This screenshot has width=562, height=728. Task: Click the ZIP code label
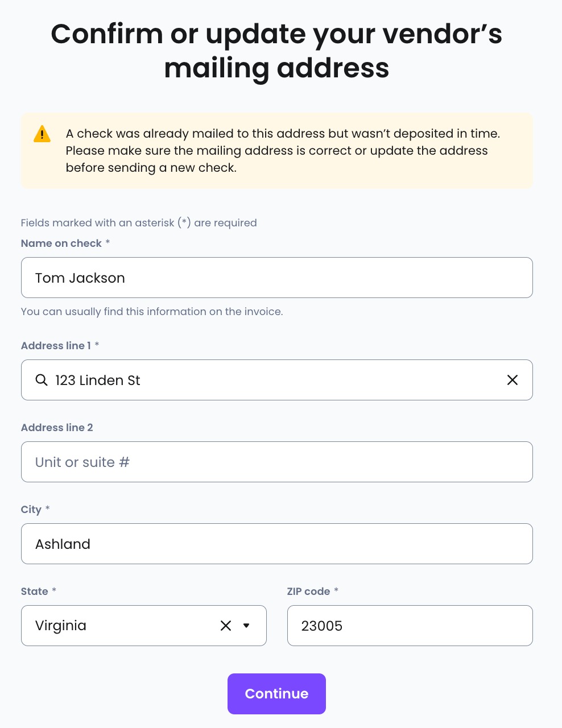pos(309,591)
